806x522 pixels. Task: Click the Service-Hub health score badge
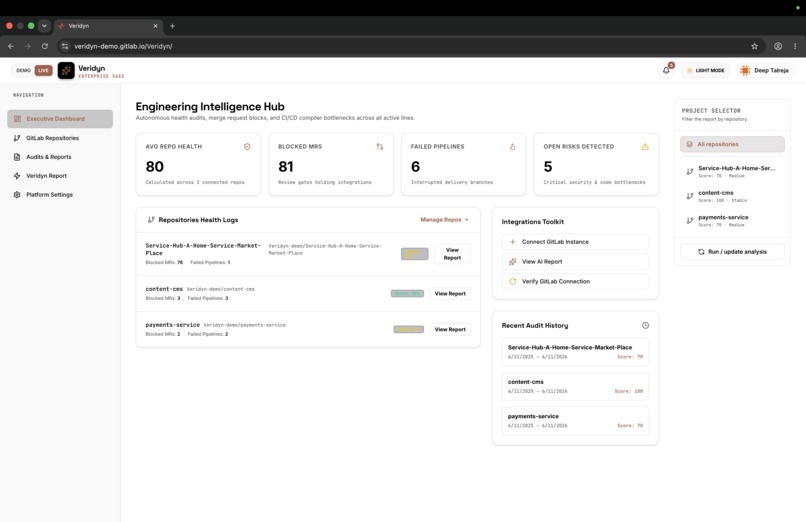coord(414,254)
